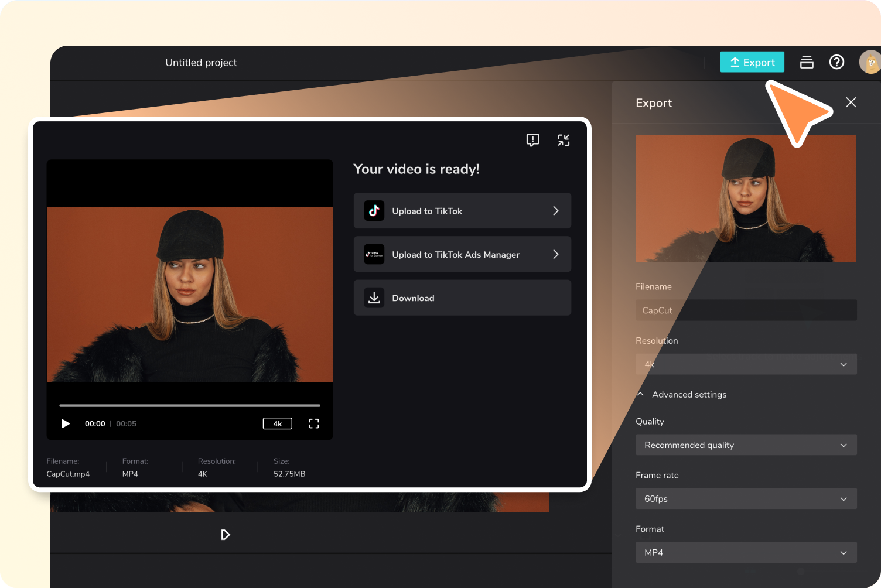
Task: Click the CapCut.mp4 filename text
Action: [68, 474]
